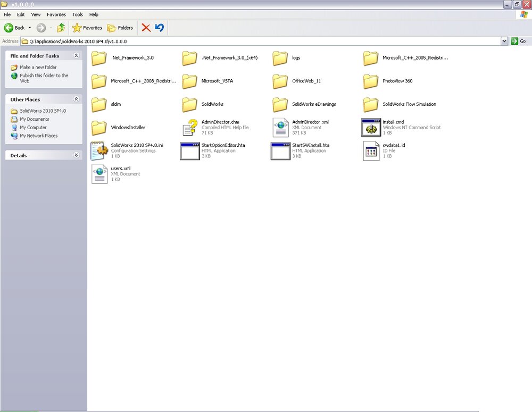Select the Microsoft_VSTA folder icon
This screenshot has height=412, width=532.
tap(189, 81)
